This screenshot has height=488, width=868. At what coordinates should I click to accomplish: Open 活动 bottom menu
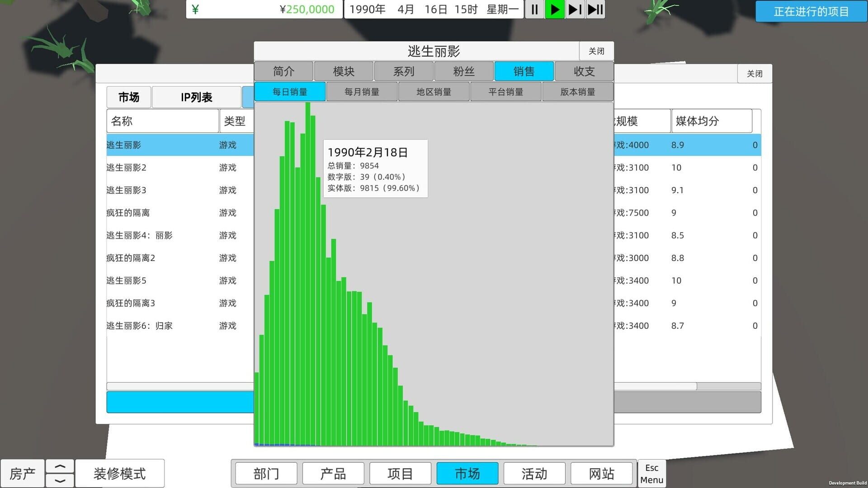click(x=534, y=474)
